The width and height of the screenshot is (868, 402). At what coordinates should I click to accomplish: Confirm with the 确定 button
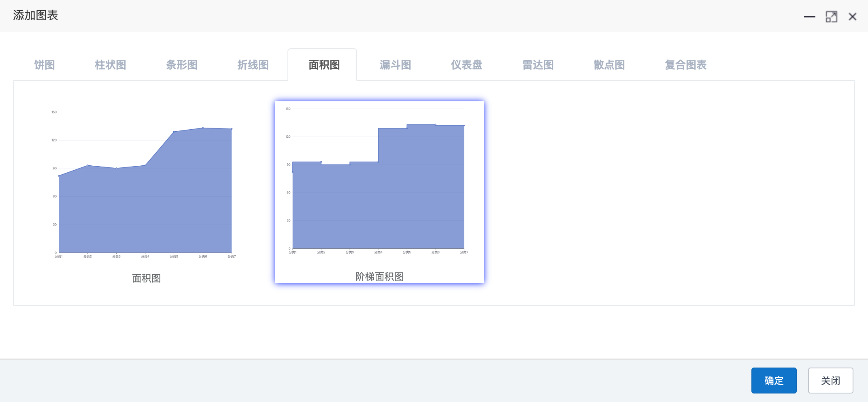pos(774,381)
